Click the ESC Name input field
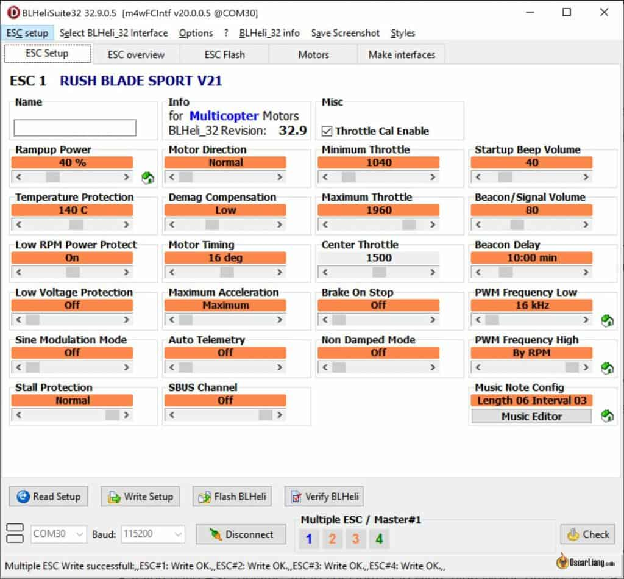This screenshot has width=624, height=579. 75,128
